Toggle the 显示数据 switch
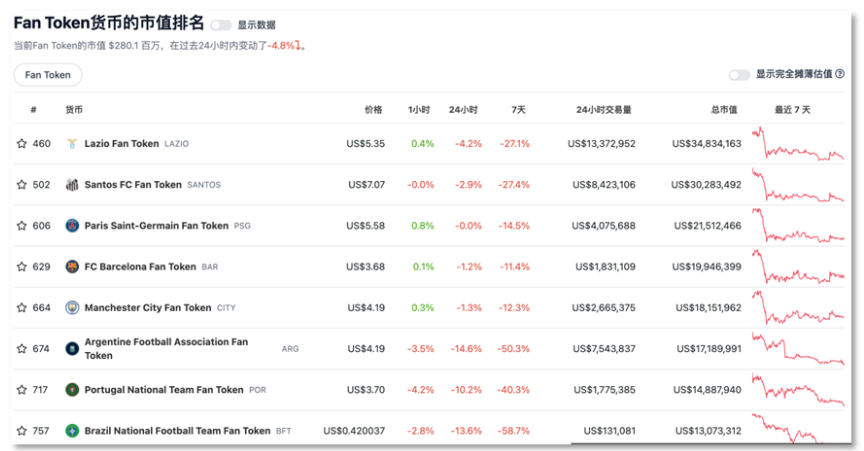Screen dimensions: 864x451 (x=221, y=25)
